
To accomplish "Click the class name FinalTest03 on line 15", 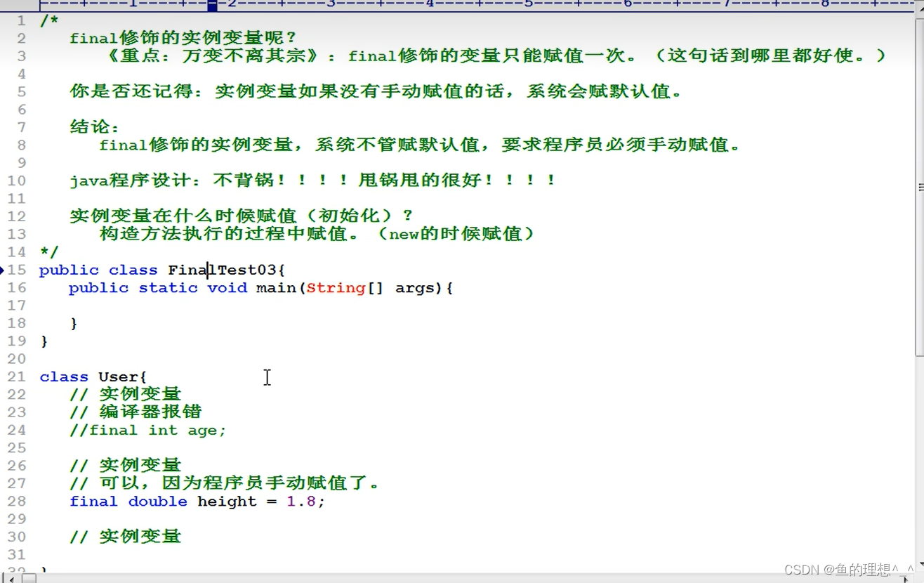I will coord(225,270).
